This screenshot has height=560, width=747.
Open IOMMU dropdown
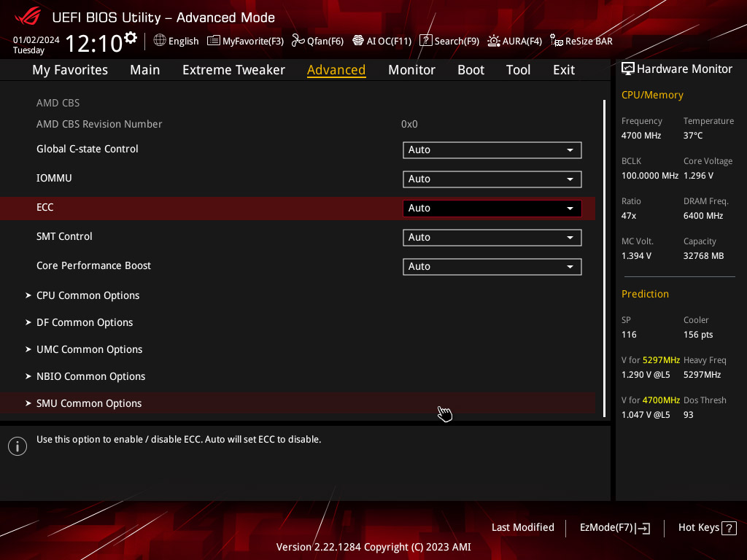[x=492, y=179]
